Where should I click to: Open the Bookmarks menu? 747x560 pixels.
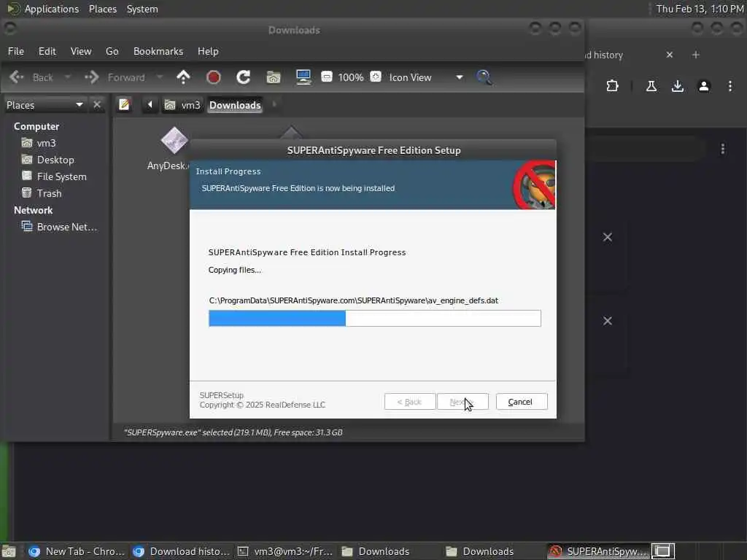(x=158, y=51)
